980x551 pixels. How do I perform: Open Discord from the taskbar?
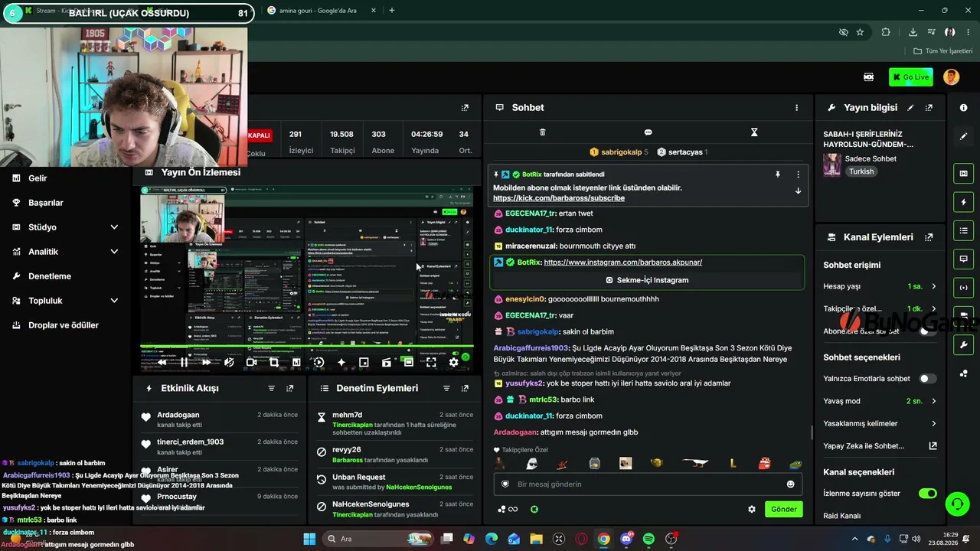(626, 539)
